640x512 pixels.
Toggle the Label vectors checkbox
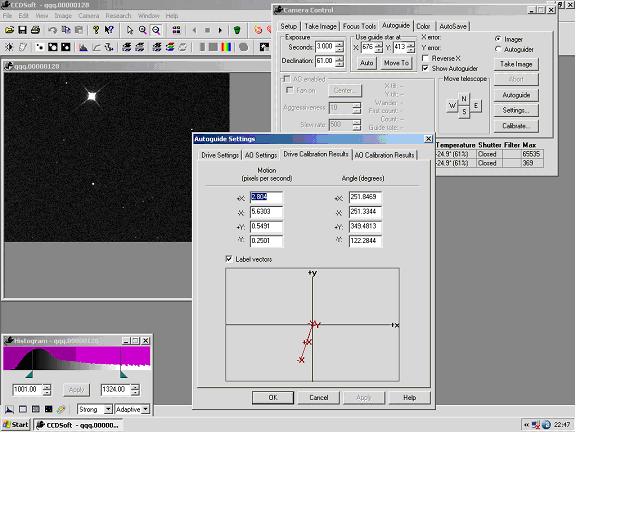[x=229, y=259]
